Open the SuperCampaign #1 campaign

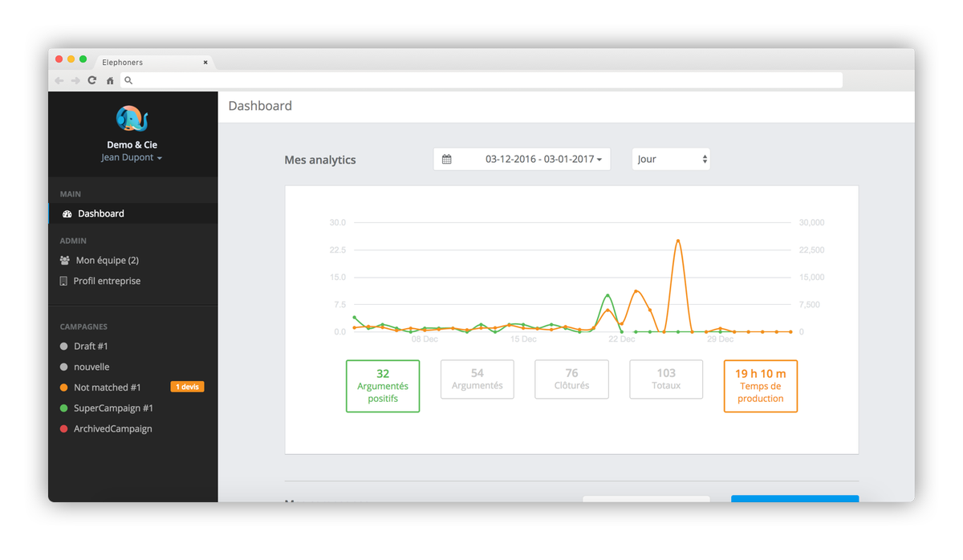pyautogui.click(x=113, y=408)
